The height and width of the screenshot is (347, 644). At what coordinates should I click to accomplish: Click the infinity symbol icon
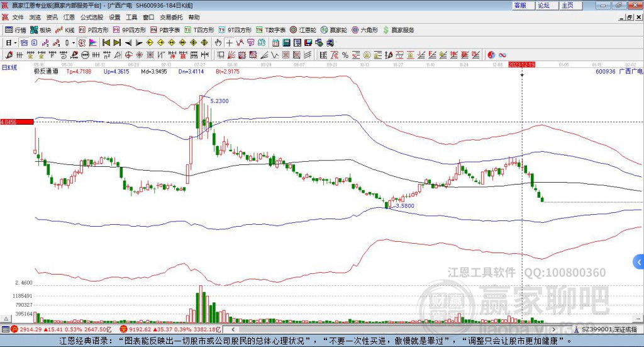click(x=502, y=55)
